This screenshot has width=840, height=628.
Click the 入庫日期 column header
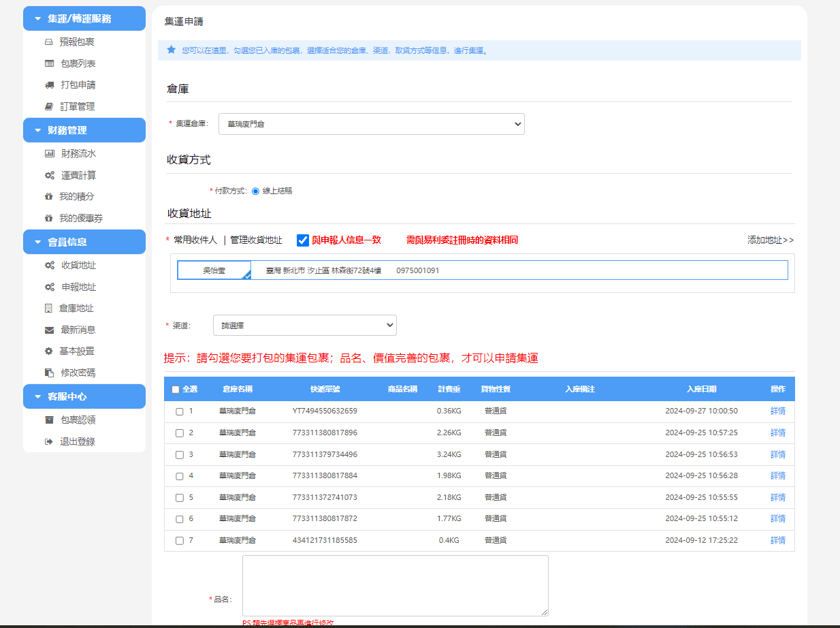(701, 390)
